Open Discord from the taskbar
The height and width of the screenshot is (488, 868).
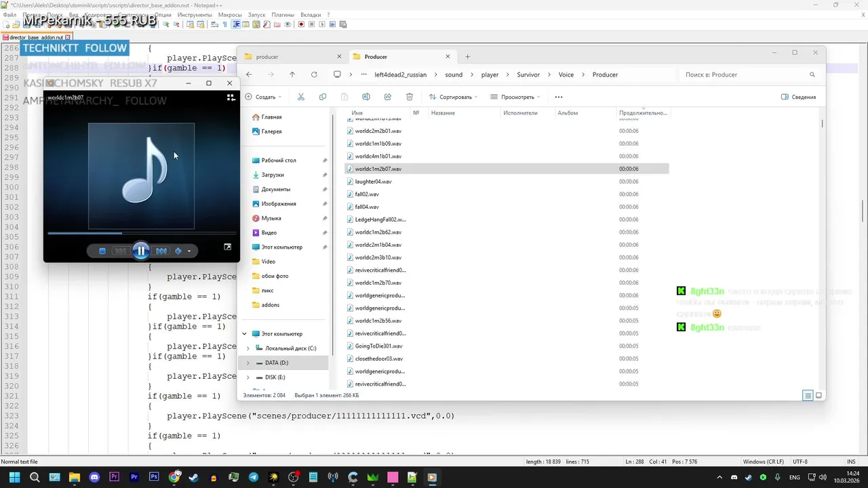click(94, 477)
